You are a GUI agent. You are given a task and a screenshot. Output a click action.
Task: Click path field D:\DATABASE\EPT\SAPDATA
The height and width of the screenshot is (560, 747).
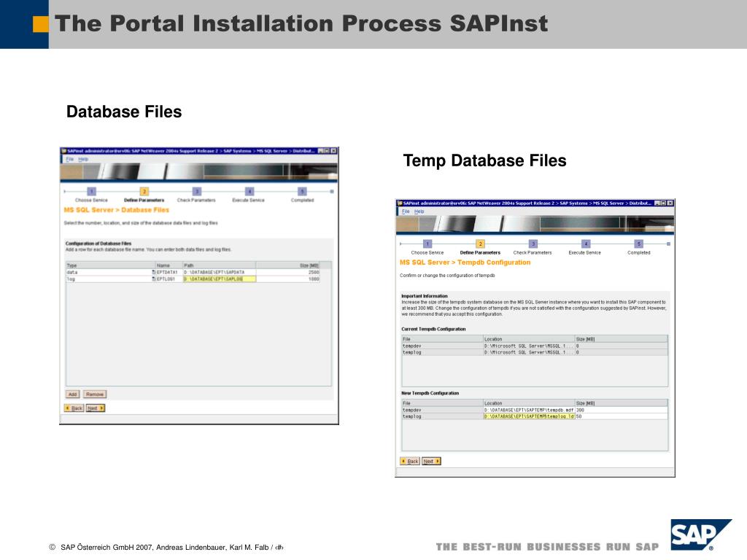[219, 273]
